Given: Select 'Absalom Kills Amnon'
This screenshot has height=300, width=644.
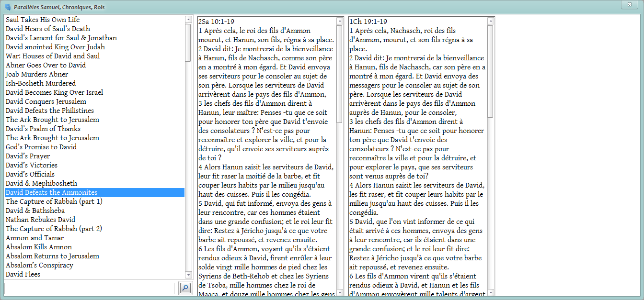Looking at the screenshot, I should click(94, 247).
